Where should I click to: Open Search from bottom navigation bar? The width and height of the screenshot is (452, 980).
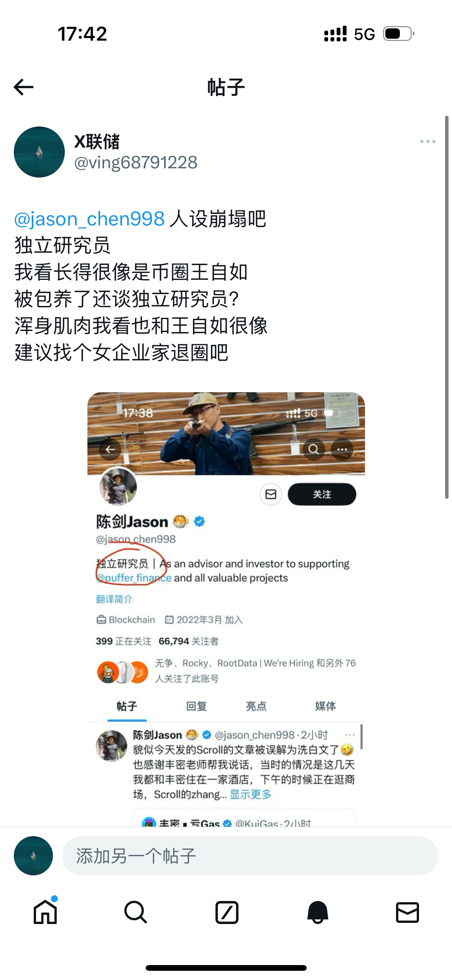point(136,912)
